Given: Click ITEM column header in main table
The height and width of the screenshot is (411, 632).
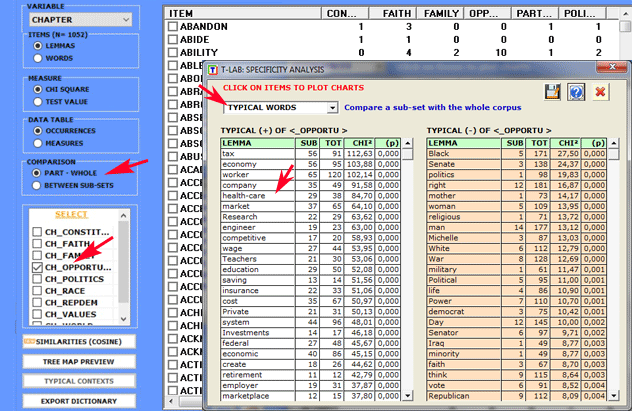Looking at the screenshot, I should click(x=243, y=13).
